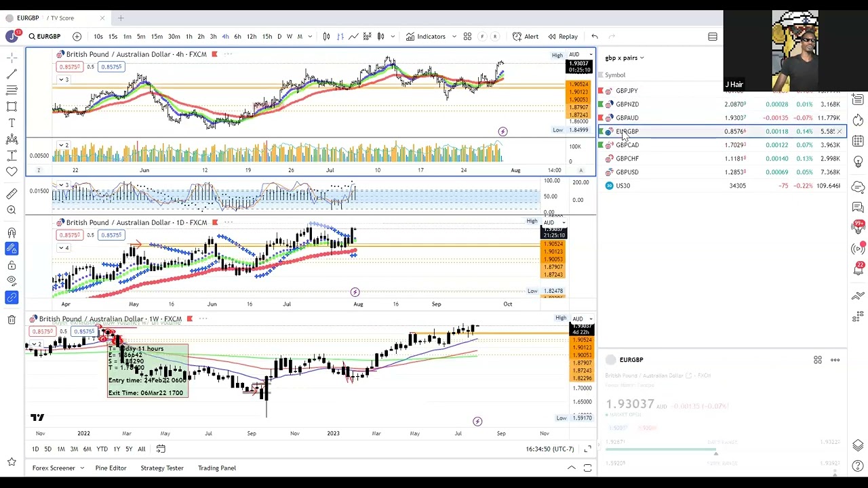
Task: Select GBPUSD in the watchlist
Action: 722,172
